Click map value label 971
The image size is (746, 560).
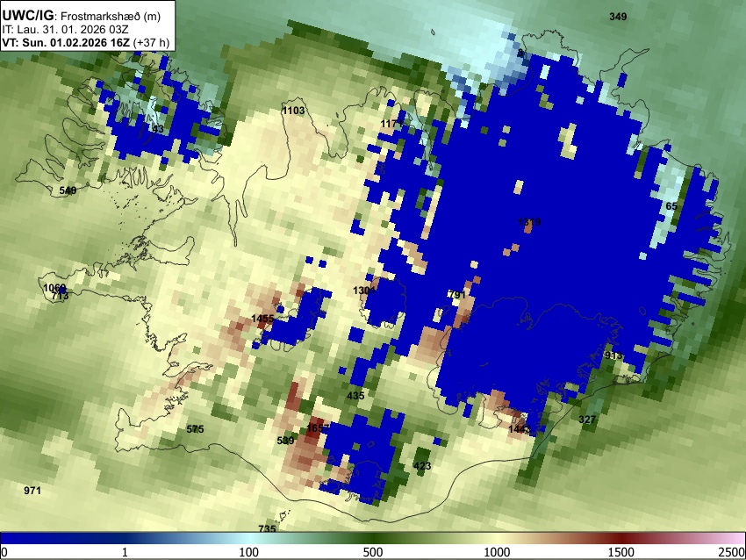pyautogui.click(x=32, y=490)
